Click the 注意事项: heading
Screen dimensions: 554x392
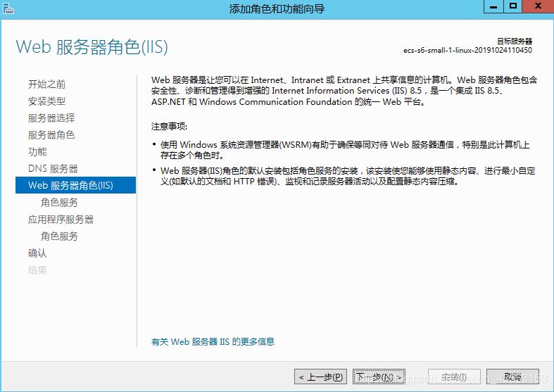(x=169, y=127)
